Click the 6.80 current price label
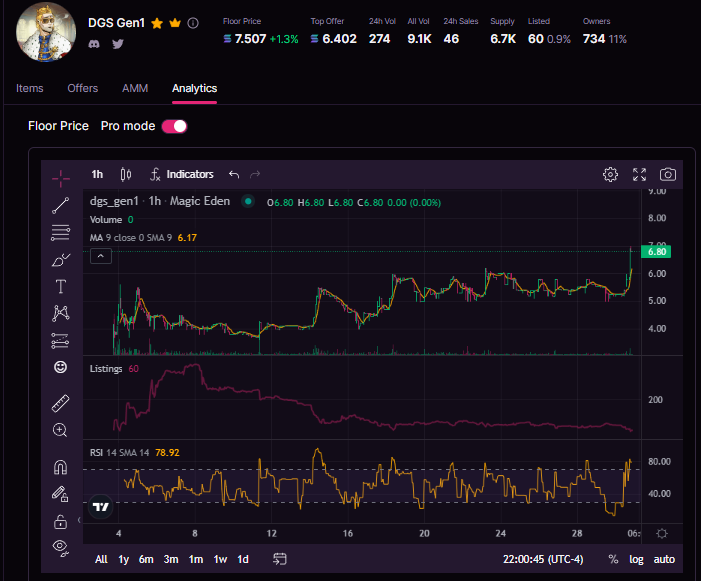The height and width of the screenshot is (581, 701). [656, 252]
